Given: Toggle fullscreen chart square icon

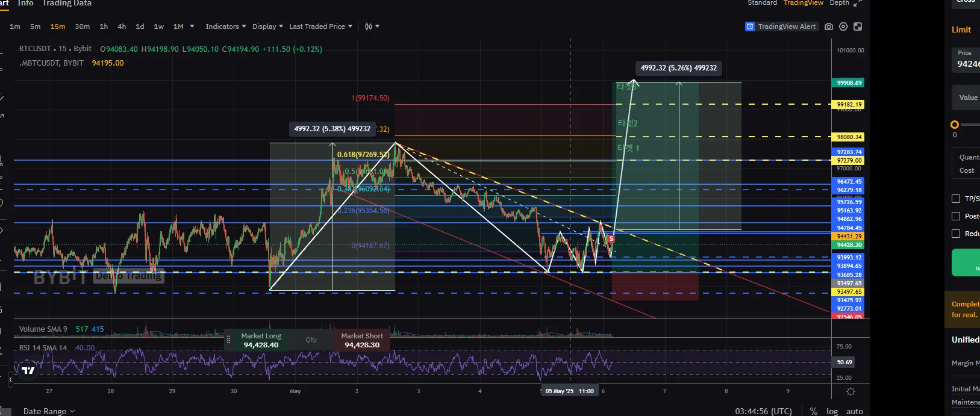Looking at the screenshot, I should pos(858,26).
